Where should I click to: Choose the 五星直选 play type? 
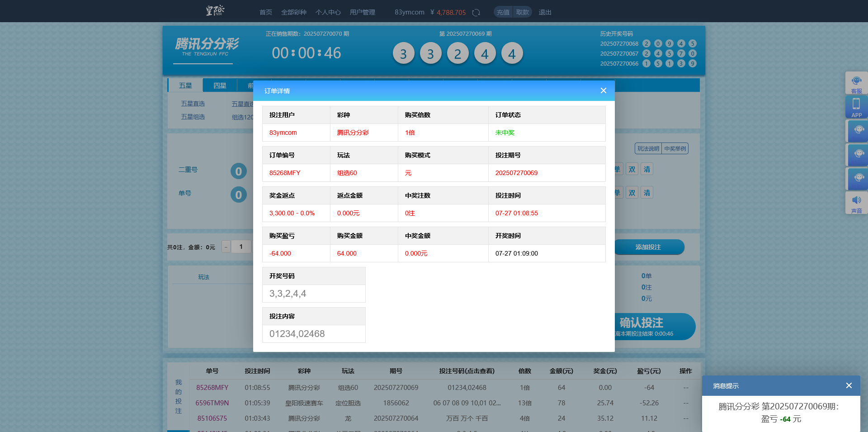coord(193,104)
